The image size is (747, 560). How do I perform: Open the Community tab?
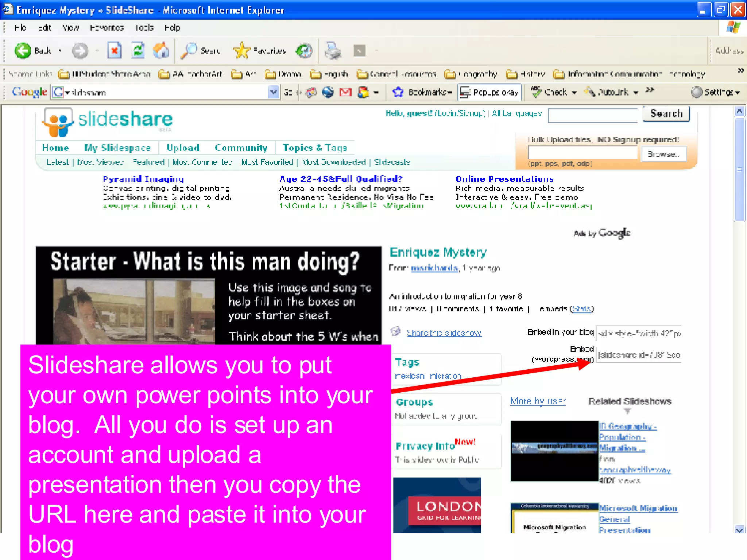[241, 148]
